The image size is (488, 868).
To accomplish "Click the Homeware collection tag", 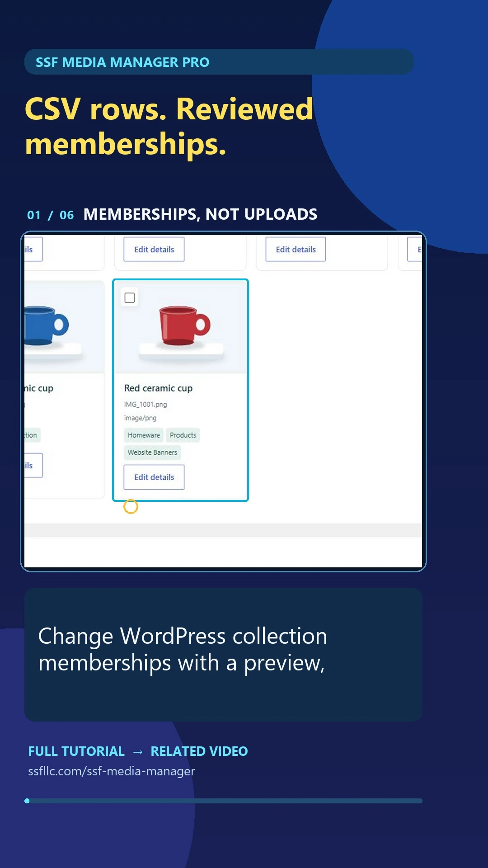I will [x=144, y=435].
